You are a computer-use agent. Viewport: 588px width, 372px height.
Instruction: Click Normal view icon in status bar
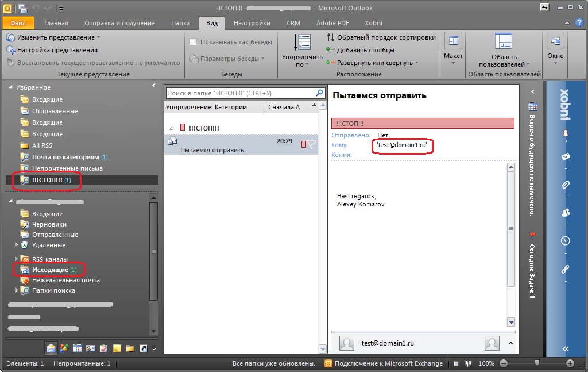457,363
